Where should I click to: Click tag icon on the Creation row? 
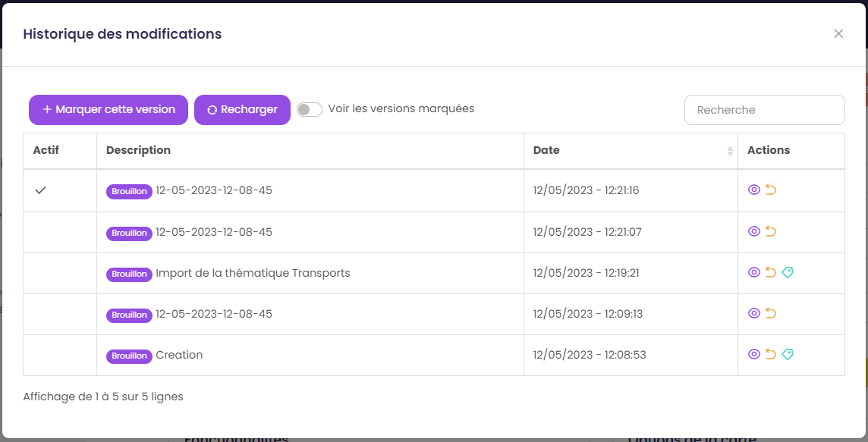(787, 354)
